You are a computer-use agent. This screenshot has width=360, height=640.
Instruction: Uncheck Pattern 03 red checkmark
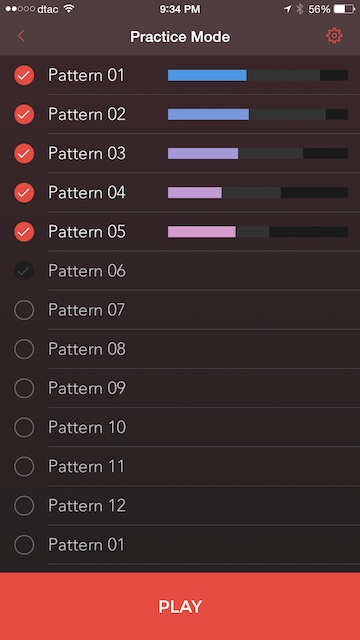coord(24,153)
